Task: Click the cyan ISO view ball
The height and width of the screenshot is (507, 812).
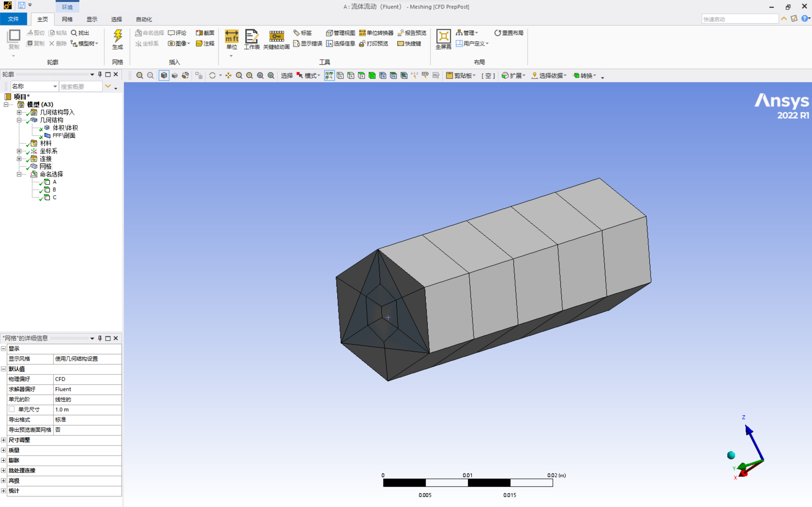Action: tap(731, 455)
